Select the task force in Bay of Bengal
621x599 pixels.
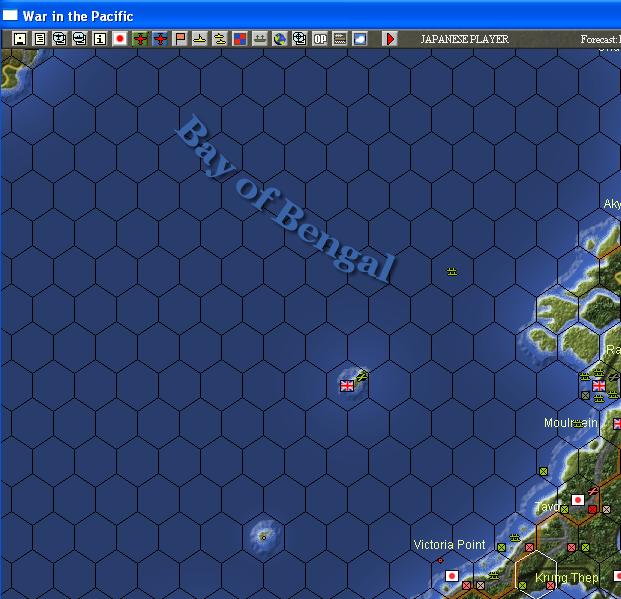(x=452, y=272)
